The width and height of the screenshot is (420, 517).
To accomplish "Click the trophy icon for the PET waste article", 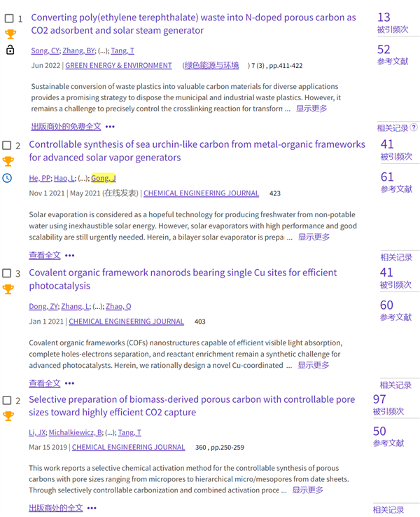I will click(x=10, y=34).
